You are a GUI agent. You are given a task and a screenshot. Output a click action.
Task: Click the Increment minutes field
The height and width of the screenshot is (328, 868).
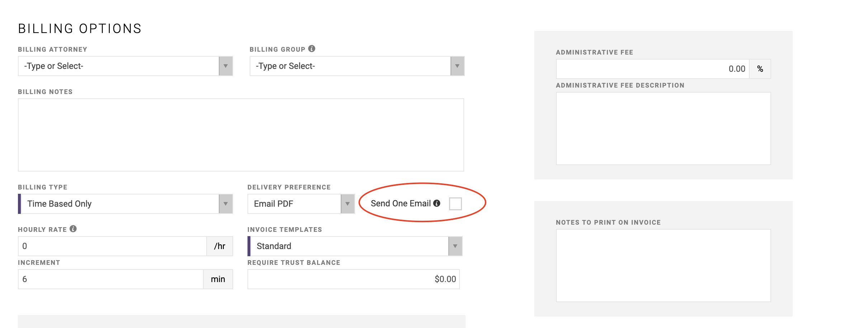(x=110, y=279)
